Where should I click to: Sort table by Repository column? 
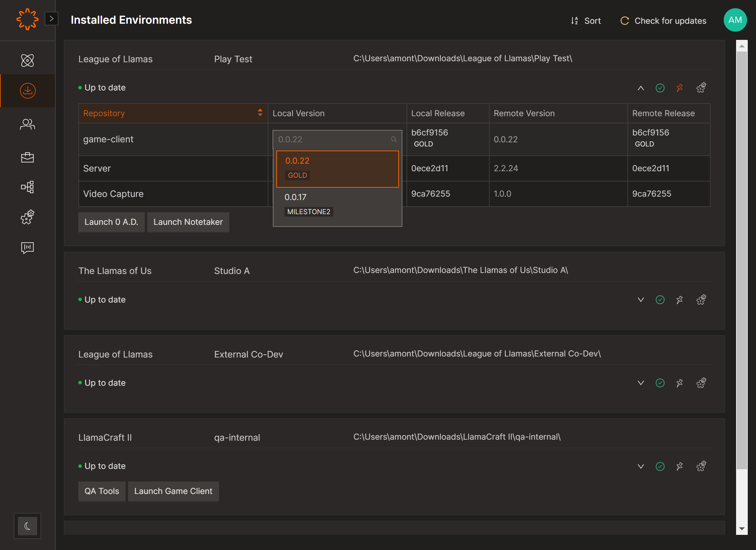click(173, 113)
